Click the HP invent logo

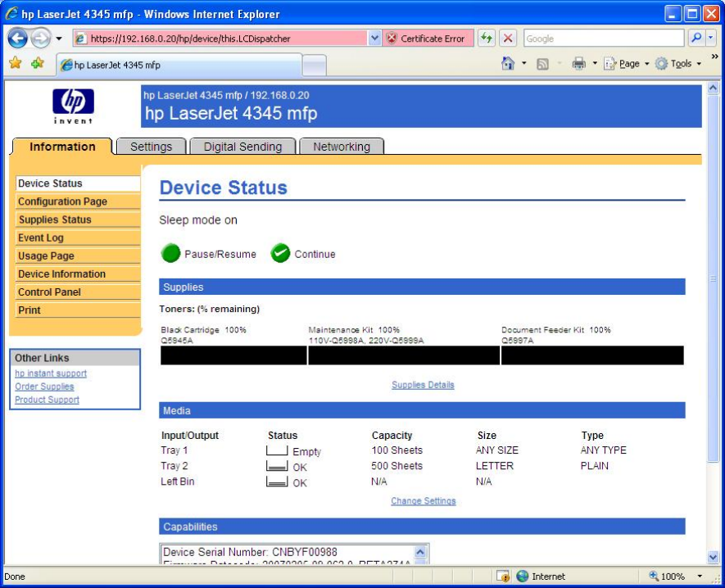point(73,106)
